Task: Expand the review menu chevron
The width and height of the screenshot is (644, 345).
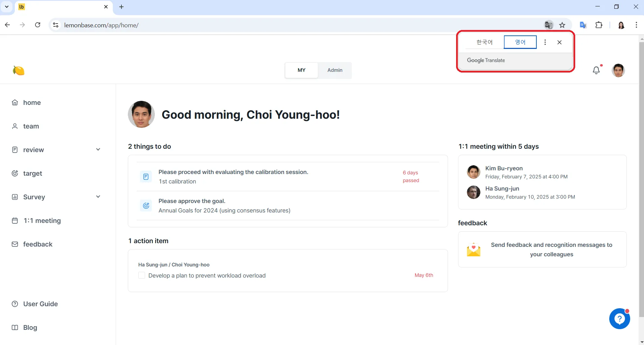Action: [x=98, y=149]
